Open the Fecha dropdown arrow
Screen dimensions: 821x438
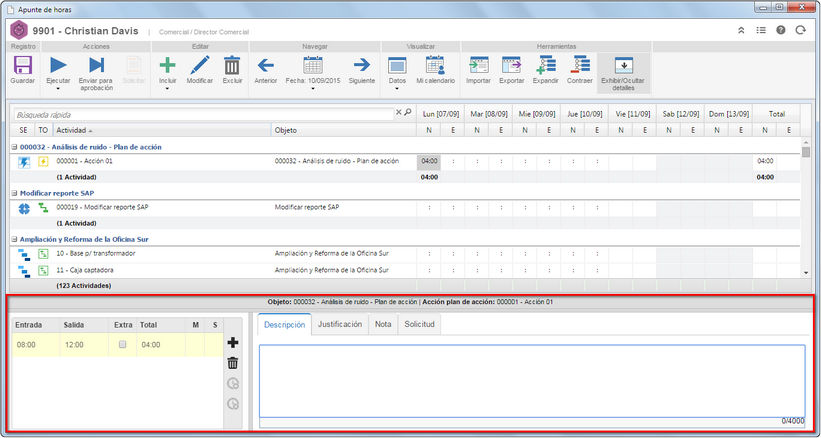coord(313,88)
